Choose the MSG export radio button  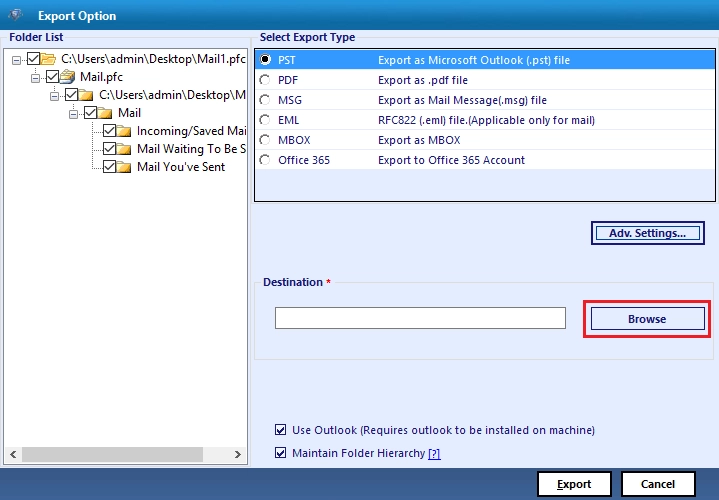tap(265, 100)
